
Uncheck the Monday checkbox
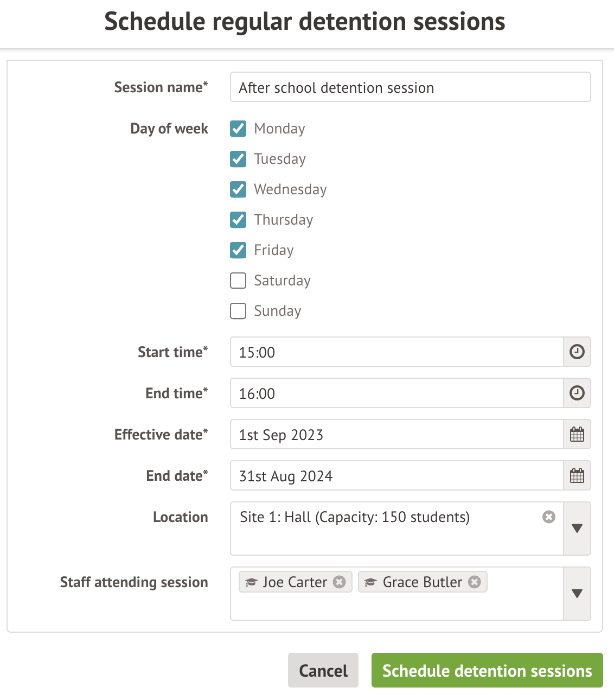(238, 129)
